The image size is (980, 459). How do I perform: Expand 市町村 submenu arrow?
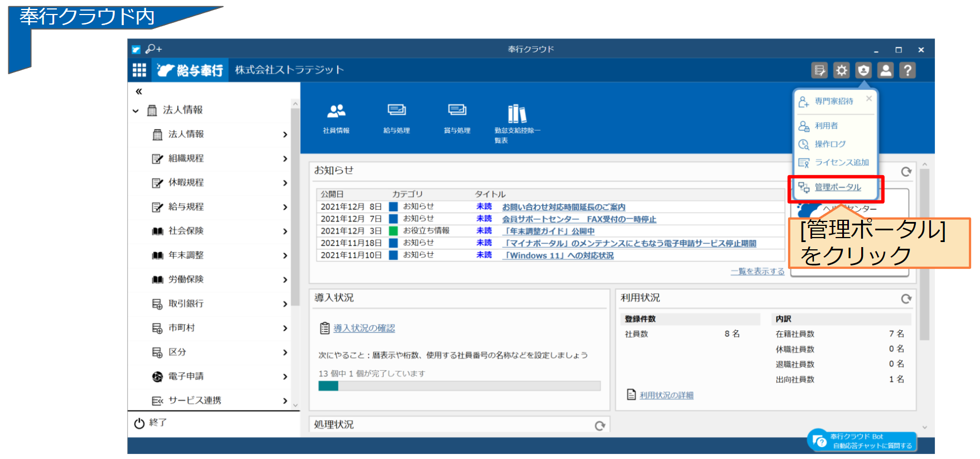(x=285, y=328)
